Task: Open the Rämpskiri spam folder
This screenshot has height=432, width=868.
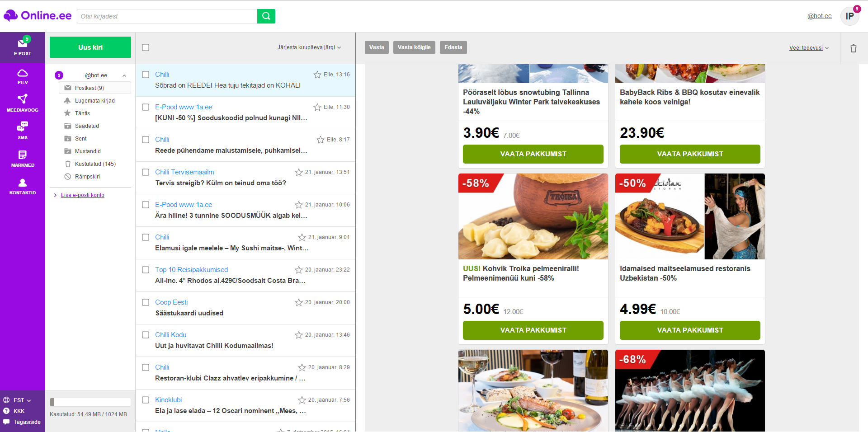Action: point(87,177)
